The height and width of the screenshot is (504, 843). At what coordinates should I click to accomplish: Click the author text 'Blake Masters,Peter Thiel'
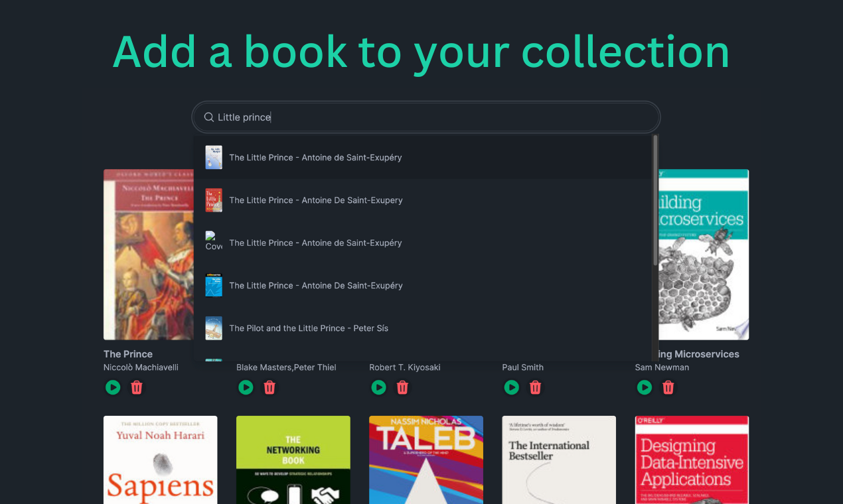click(x=286, y=367)
